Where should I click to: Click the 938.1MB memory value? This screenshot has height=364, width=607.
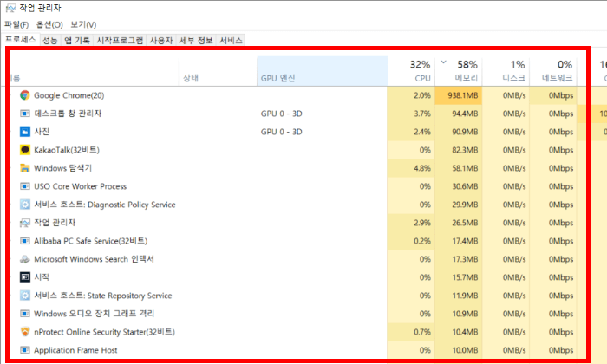pyautogui.click(x=462, y=95)
